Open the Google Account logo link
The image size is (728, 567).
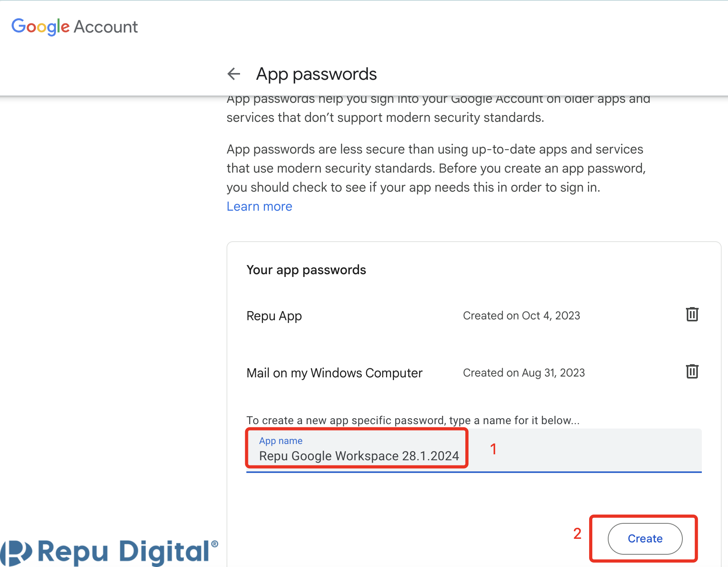(75, 27)
